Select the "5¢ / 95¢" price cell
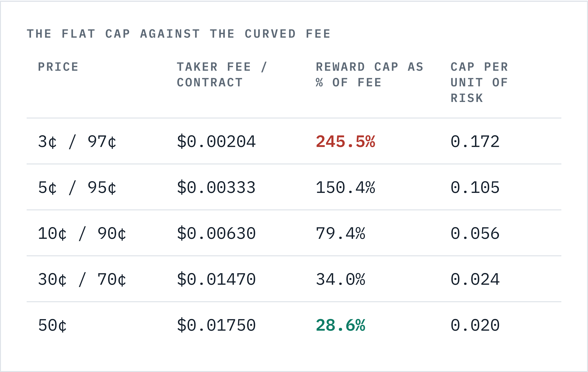This screenshot has width=588, height=372. pyautogui.click(x=77, y=187)
